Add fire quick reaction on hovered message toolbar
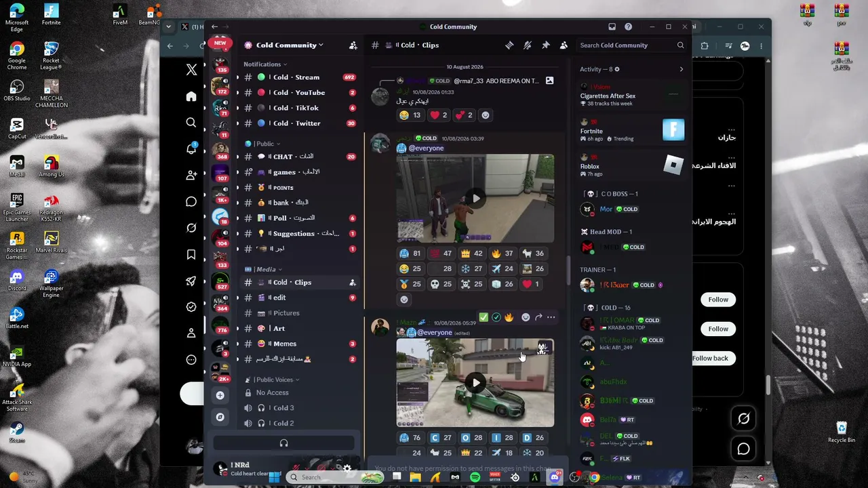The height and width of the screenshot is (488, 868). coord(509,317)
